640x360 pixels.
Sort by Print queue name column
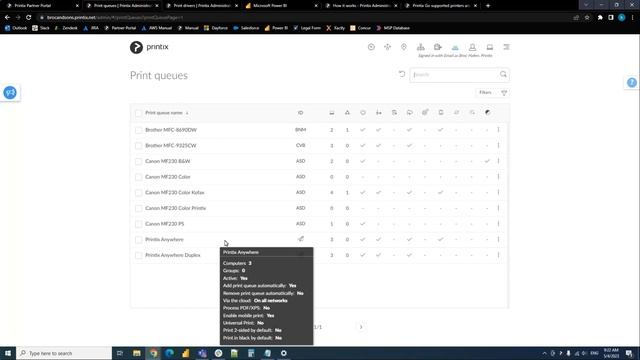coord(164,113)
